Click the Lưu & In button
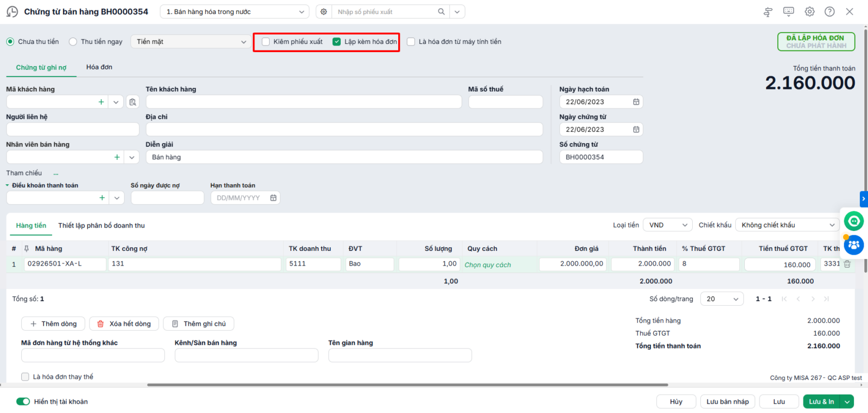Screen dimensions: 868x413 coord(821,402)
